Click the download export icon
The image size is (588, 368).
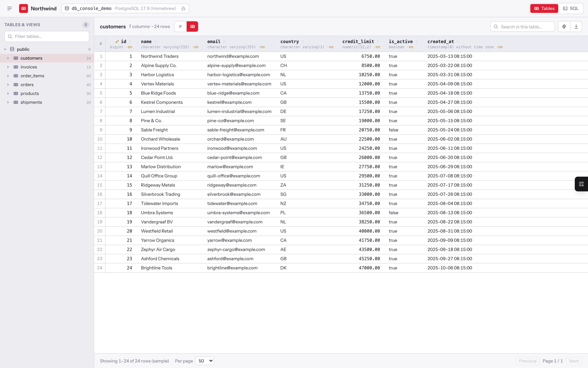[576, 26]
